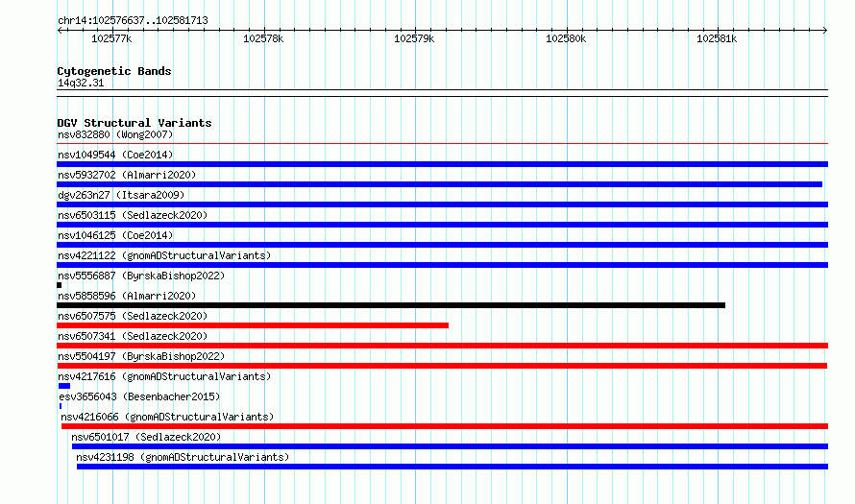Viewport: 855px width, 504px height.
Task: Open the nsv4217616 (gnomADStructuralVariants) label
Action: click(164, 376)
